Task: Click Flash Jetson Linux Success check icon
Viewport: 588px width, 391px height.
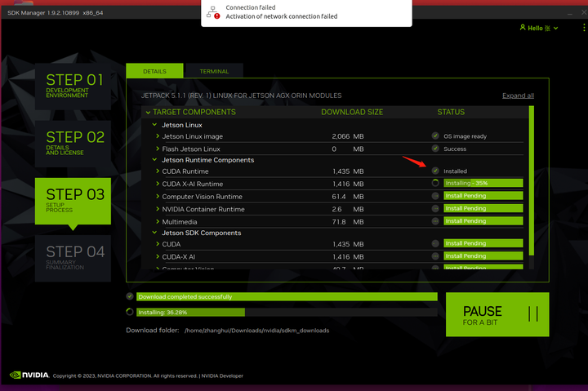Action: (435, 149)
